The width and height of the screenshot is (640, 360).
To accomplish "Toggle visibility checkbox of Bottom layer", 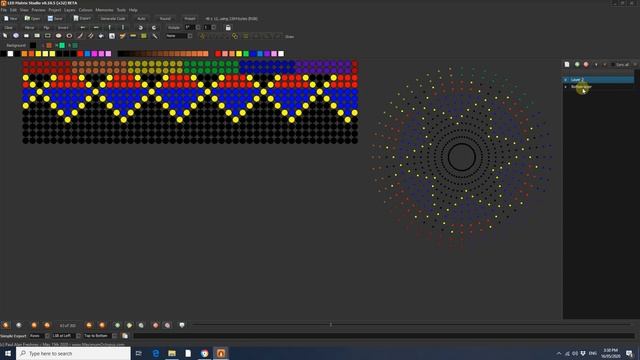I will click(x=566, y=87).
